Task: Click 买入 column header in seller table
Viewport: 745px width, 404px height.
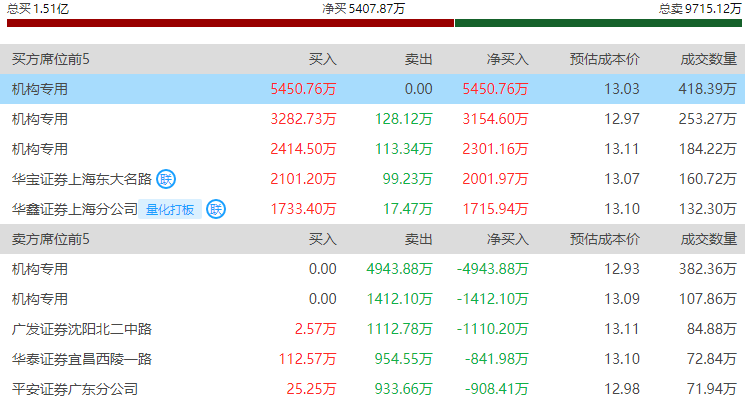Action: click(323, 239)
